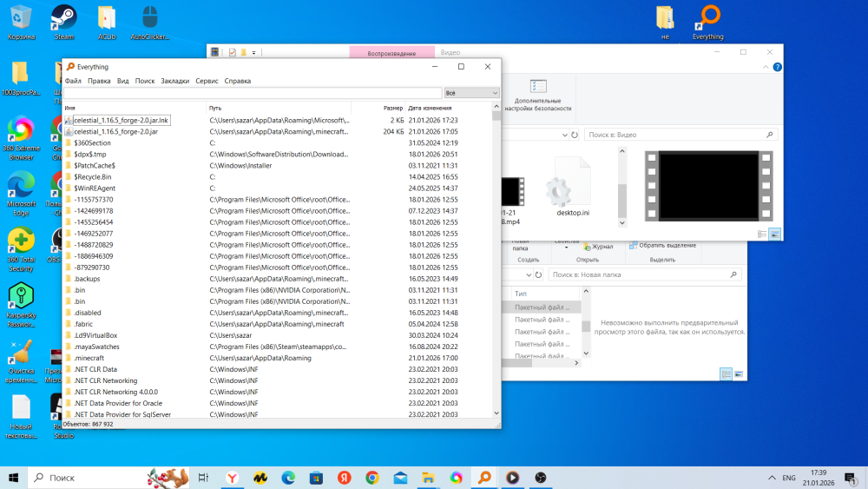Show hidden system tray icons
Viewport: 868px width, 489px height.
(x=772, y=478)
